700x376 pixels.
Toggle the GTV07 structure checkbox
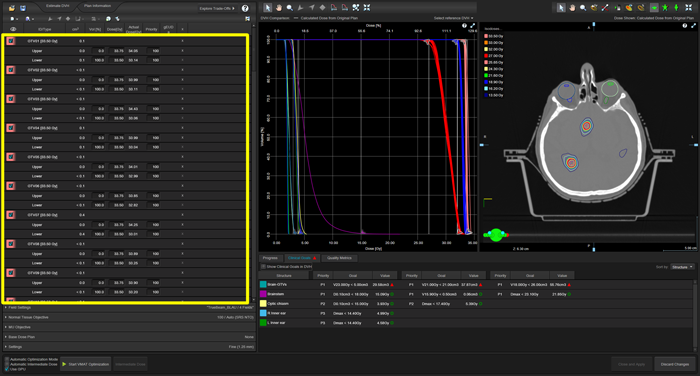click(x=11, y=215)
